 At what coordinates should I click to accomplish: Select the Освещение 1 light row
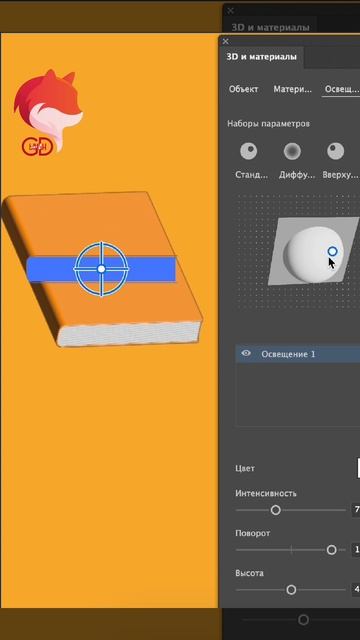(x=298, y=354)
